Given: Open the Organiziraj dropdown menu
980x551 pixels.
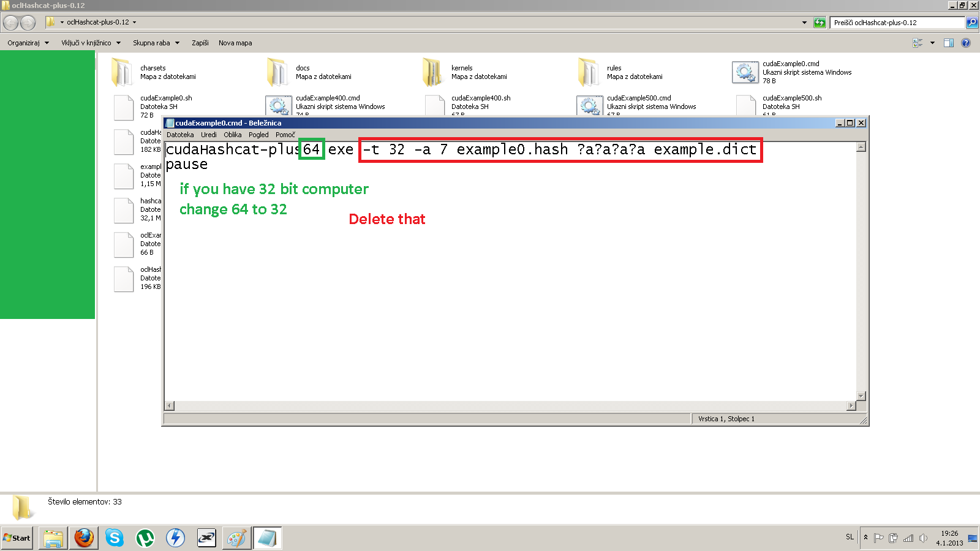Looking at the screenshot, I should point(28,43).
